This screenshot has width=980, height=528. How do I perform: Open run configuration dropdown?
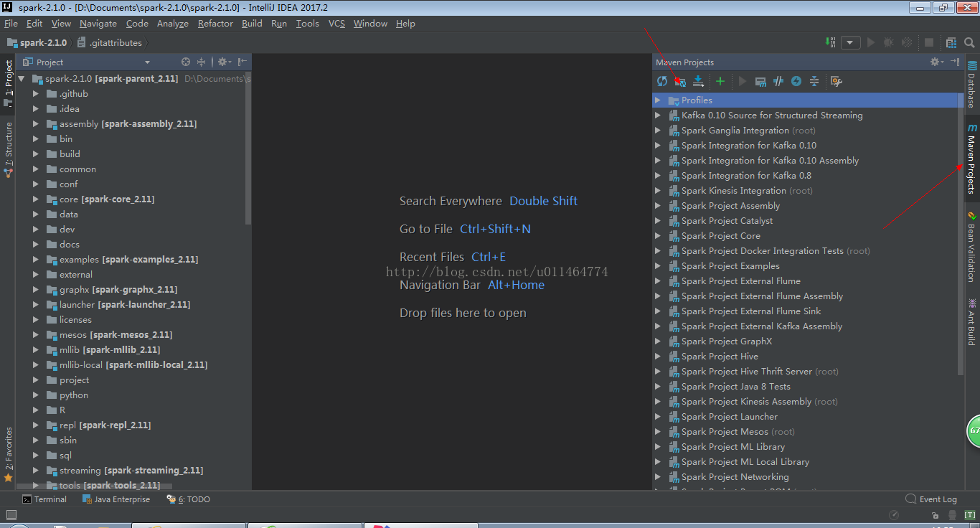[x=851, y=42]
